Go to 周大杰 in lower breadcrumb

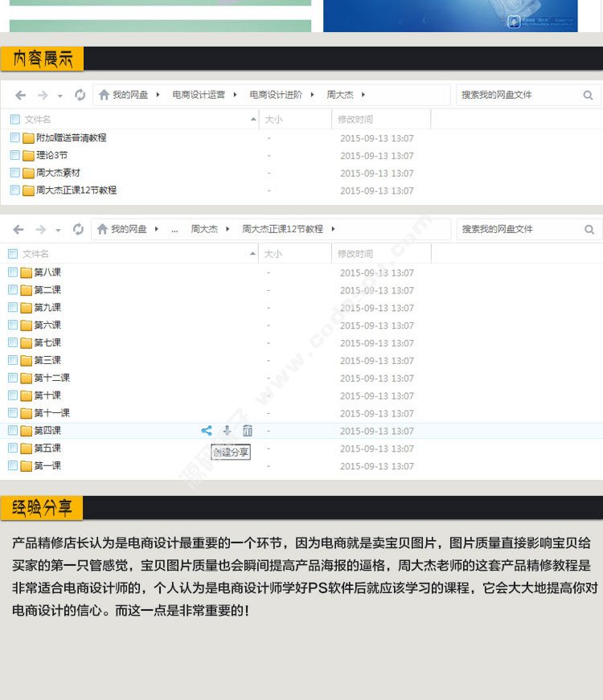204,229
